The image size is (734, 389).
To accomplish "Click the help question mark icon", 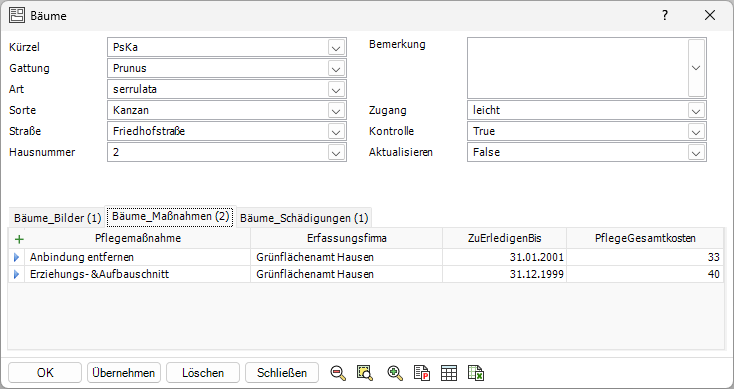I will (x=665, y=15).
